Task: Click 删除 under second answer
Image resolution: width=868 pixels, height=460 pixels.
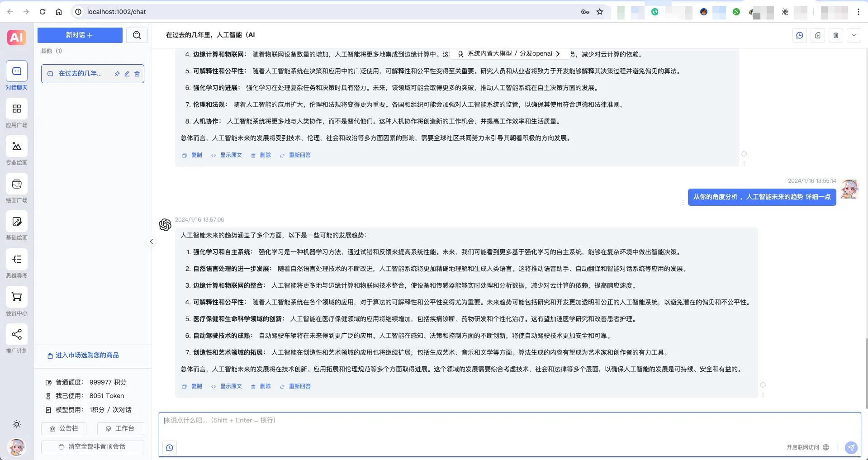Action: [261, 386]
